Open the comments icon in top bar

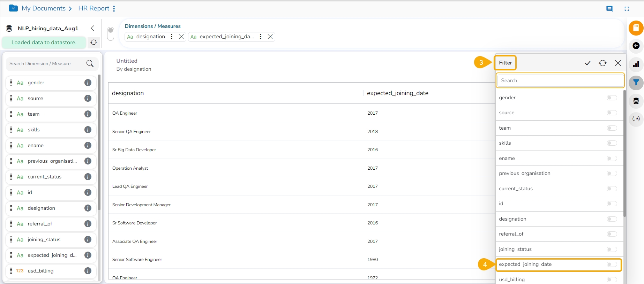coord(609,9)
